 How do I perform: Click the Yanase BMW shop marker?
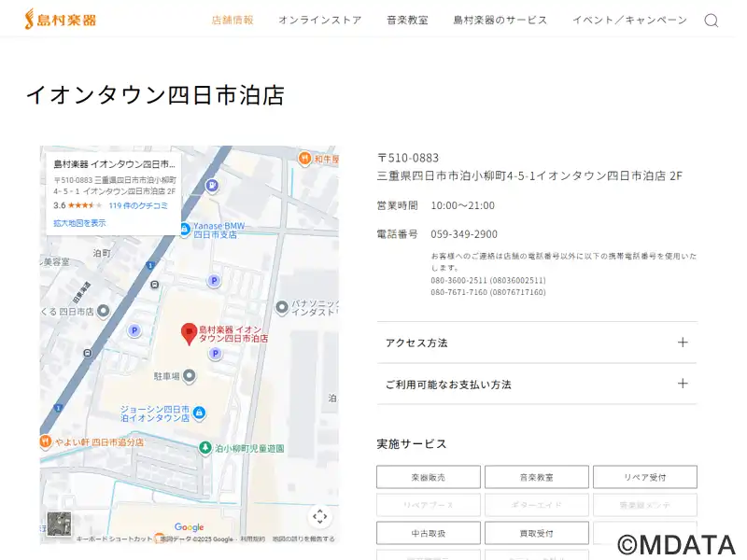click(184, 230)
